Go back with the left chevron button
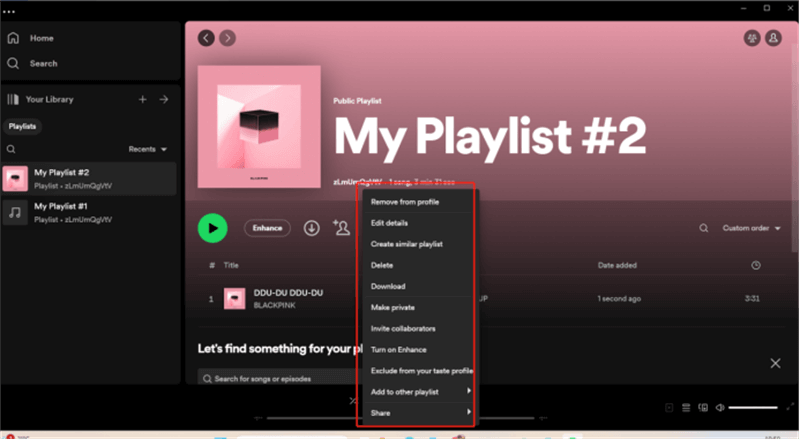 206,38
